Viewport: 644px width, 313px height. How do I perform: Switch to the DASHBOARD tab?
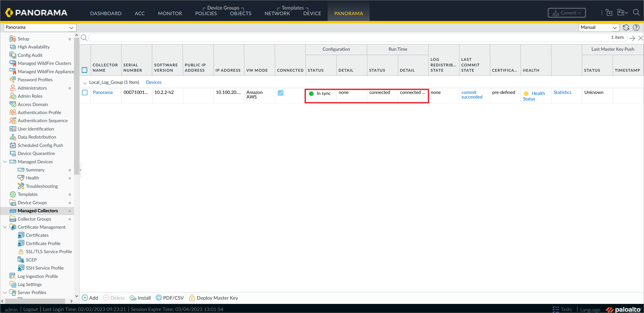point(106,13)
